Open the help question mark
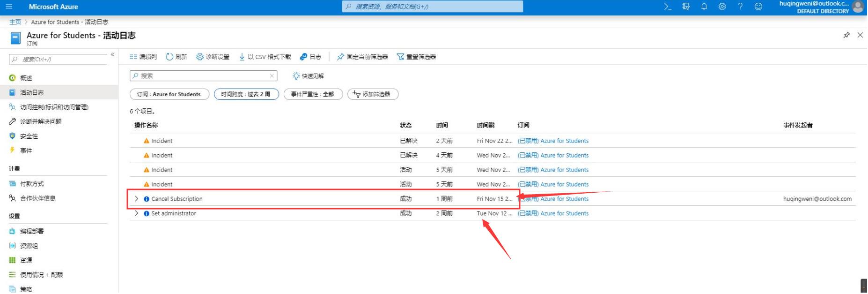This screenshot has height=294, width=868. tap(740, 7)
